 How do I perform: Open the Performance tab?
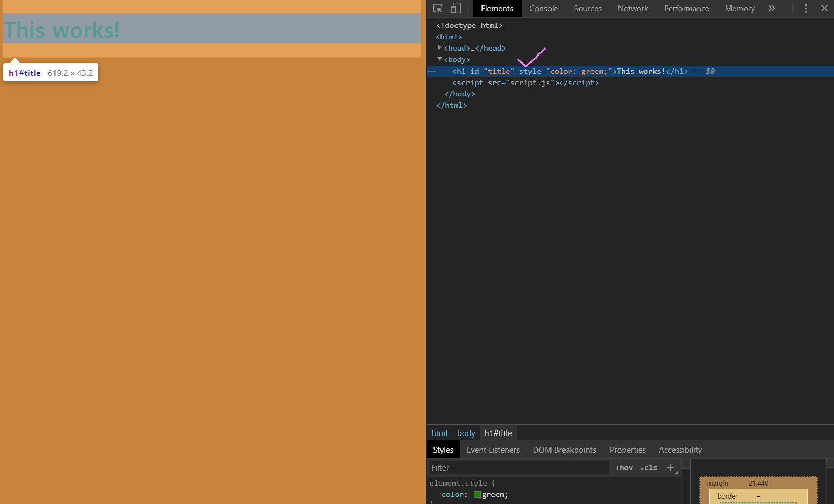pyautogui.click(x=686, y=9)
